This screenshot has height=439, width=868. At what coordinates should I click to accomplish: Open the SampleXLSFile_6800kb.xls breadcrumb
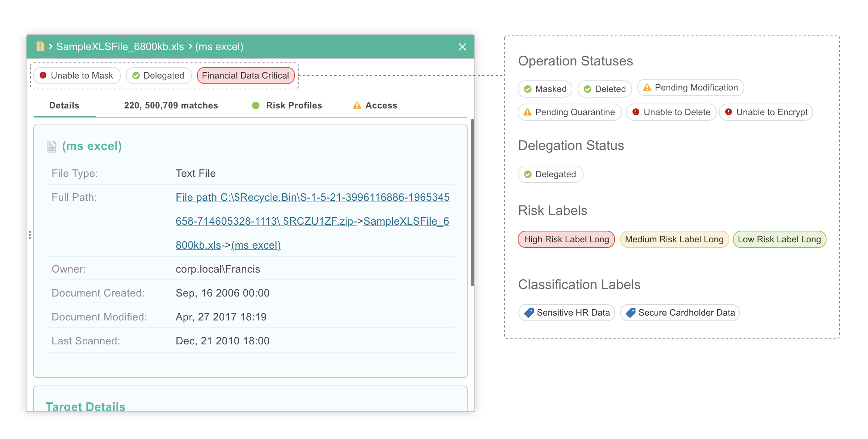(x=120, y=46)
